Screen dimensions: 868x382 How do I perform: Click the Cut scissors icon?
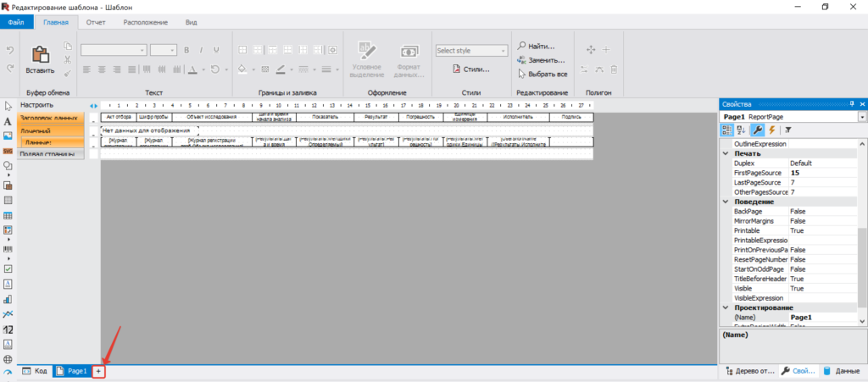click(67, 59)
